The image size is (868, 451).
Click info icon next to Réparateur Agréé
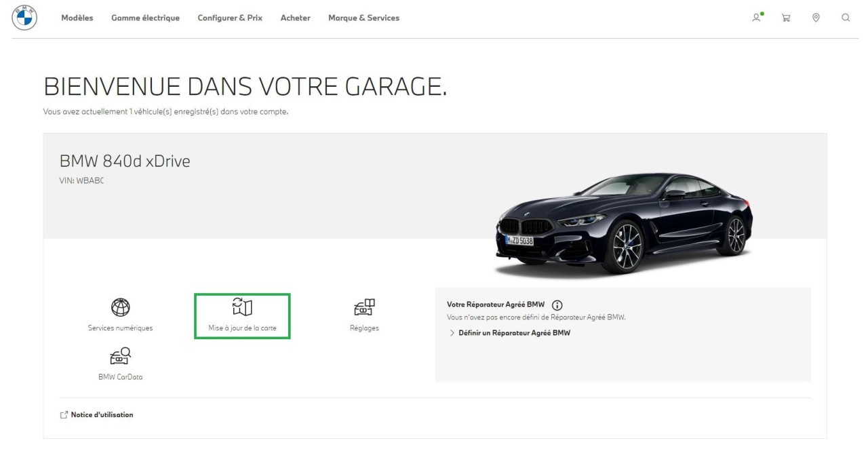(557, 305)
